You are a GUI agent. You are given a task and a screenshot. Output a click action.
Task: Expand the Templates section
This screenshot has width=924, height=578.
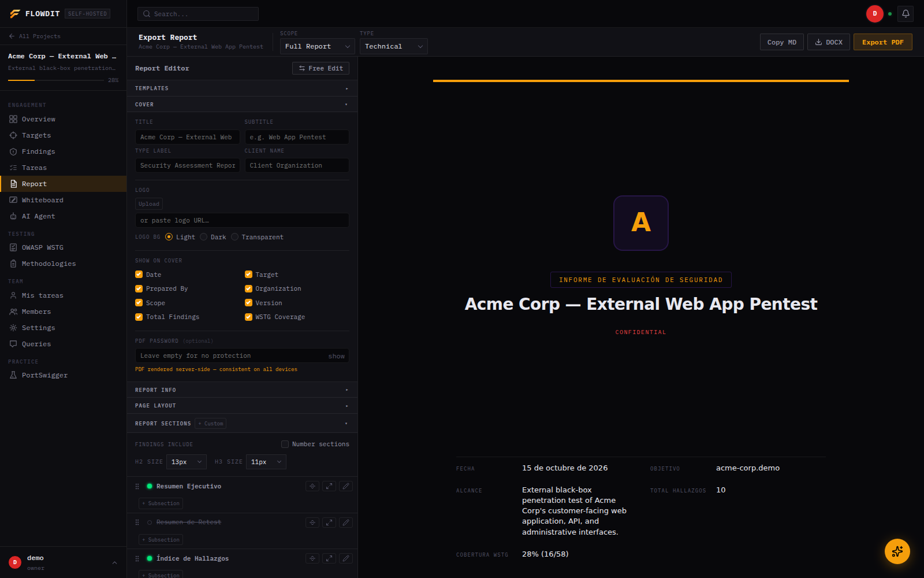(x=242, y=88)
